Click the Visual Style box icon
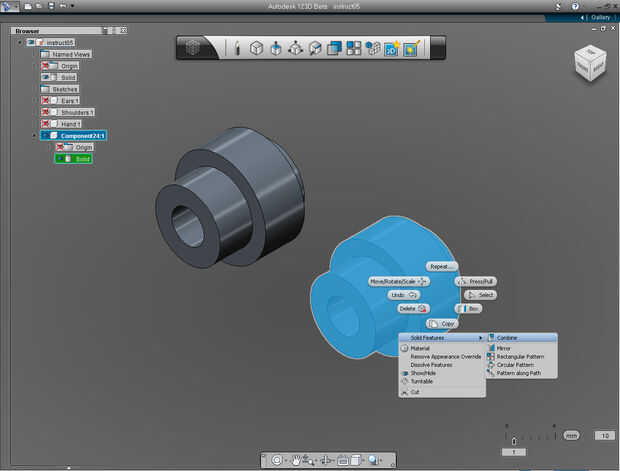This screenshot has width=620, height=471. (x=355, y=460)
